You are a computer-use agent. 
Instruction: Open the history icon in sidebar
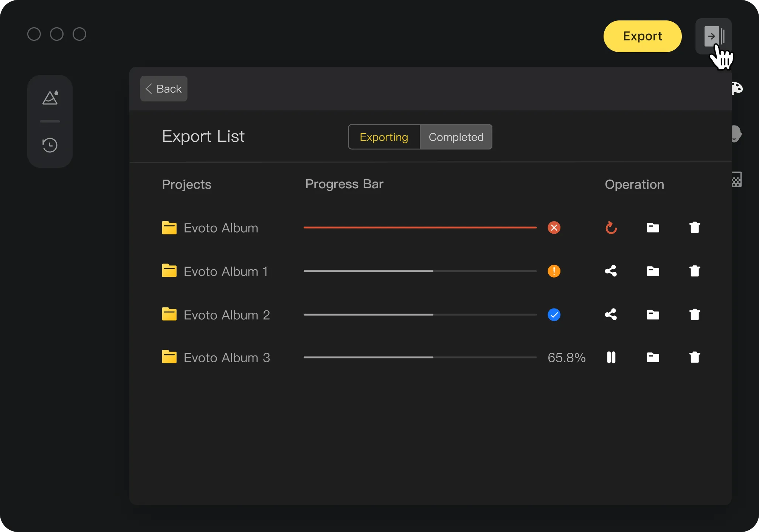(x=50, y=145)
